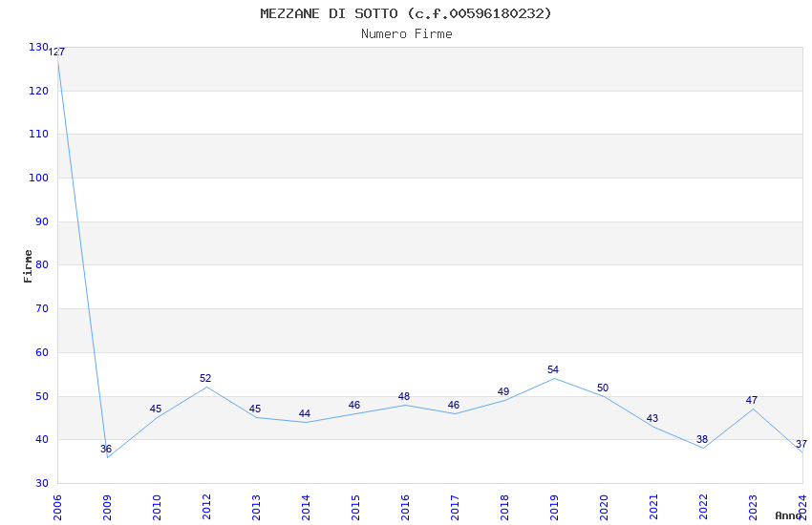
Task: Select the x-axis year 2013
Action: pos(256,508)
